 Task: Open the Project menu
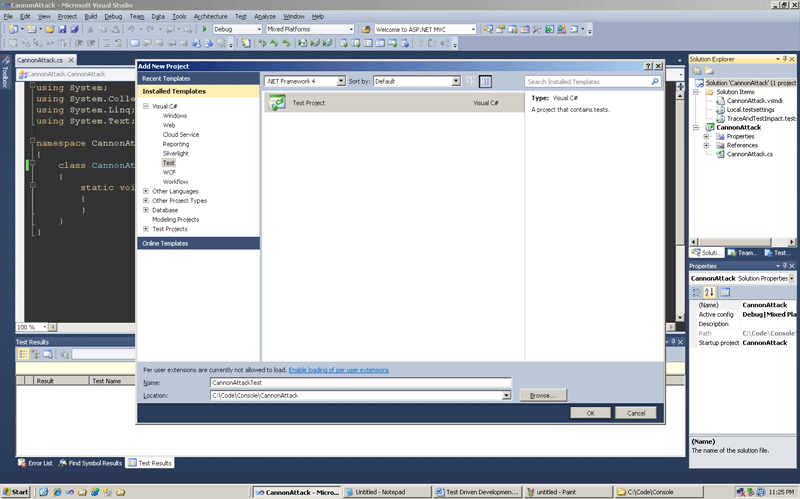[x=67, y=16]
